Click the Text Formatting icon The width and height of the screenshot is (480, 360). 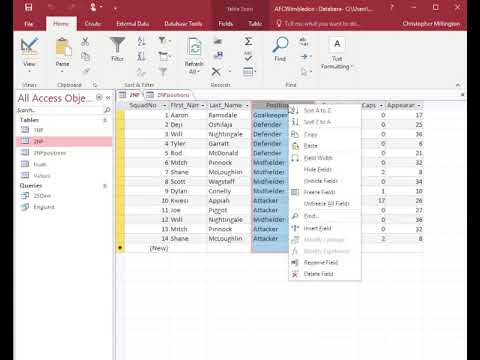[337, 44]
